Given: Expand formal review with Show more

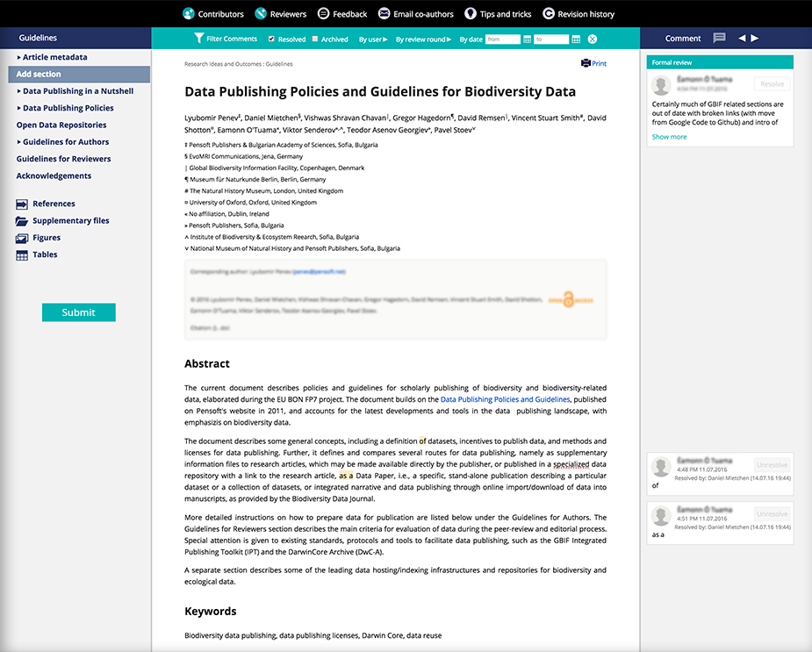Looking at the screenshot, I should [669, 137].
